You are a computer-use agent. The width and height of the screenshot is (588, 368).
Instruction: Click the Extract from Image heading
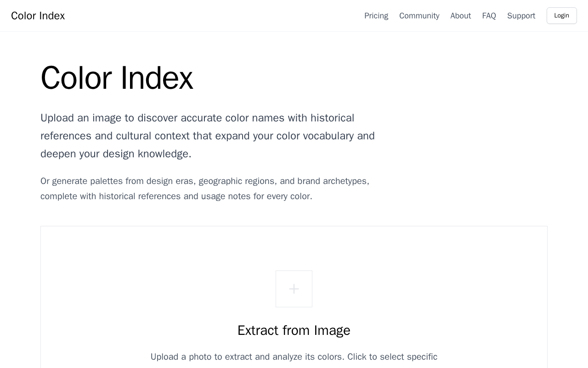coord(294,330)
